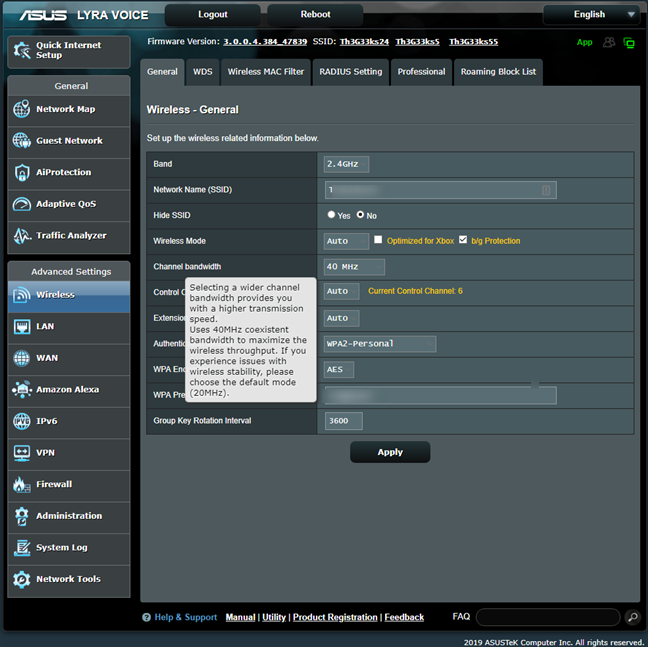This screenshot has width=648, height=647.
Task: Click the Th3G33ks55 SSID link
Action: (x=473, y=42)
